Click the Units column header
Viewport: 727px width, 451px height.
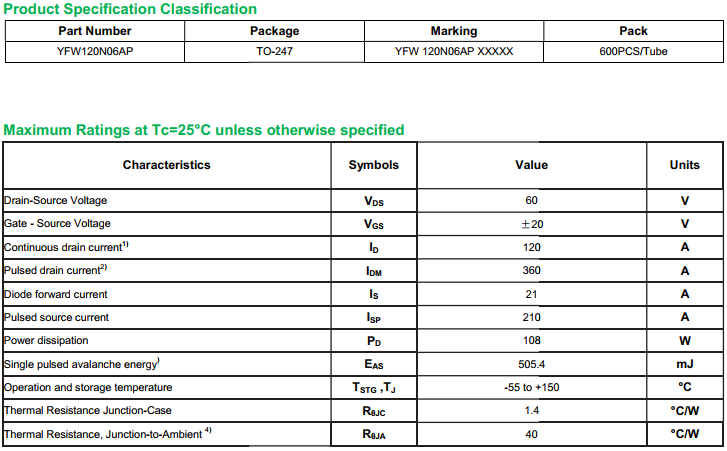point(684,165)
